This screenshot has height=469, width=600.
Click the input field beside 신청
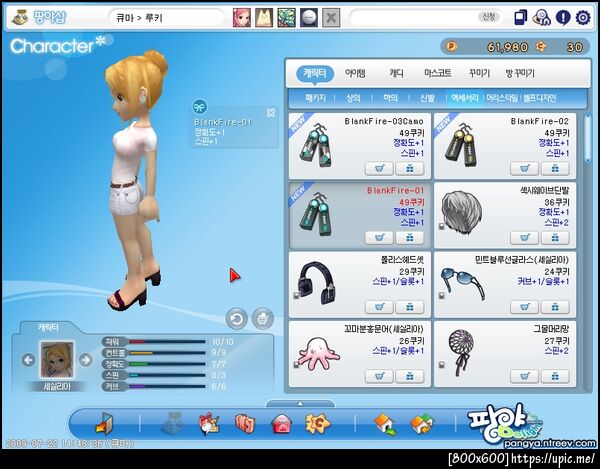(x=413, y=18)
